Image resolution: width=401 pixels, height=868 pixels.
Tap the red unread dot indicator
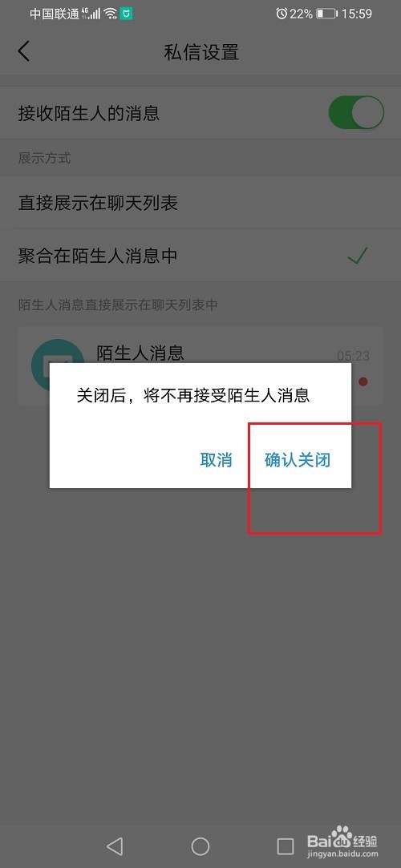point(363,382)
